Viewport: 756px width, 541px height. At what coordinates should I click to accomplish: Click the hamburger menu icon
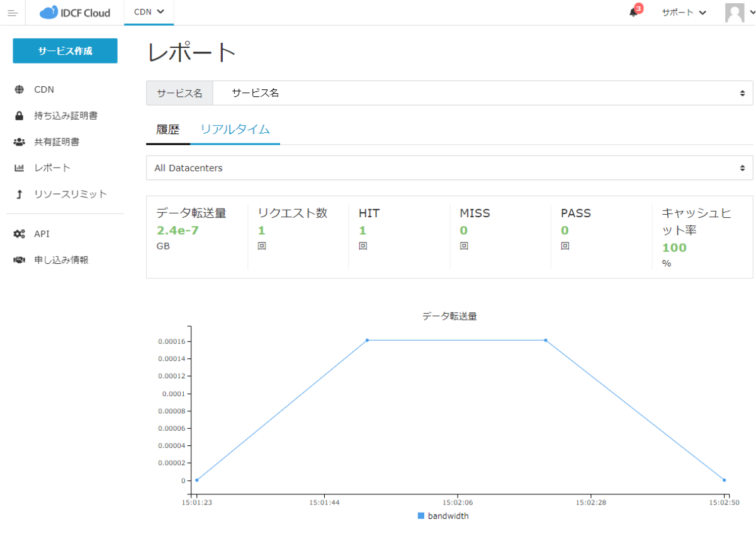coord(13,13)
